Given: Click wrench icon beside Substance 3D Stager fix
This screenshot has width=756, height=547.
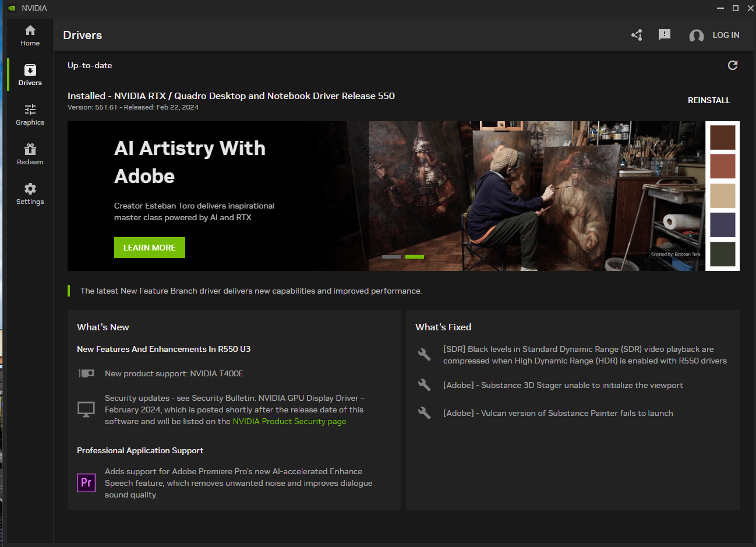Looking at the screenshot, I should click(425, 385).
